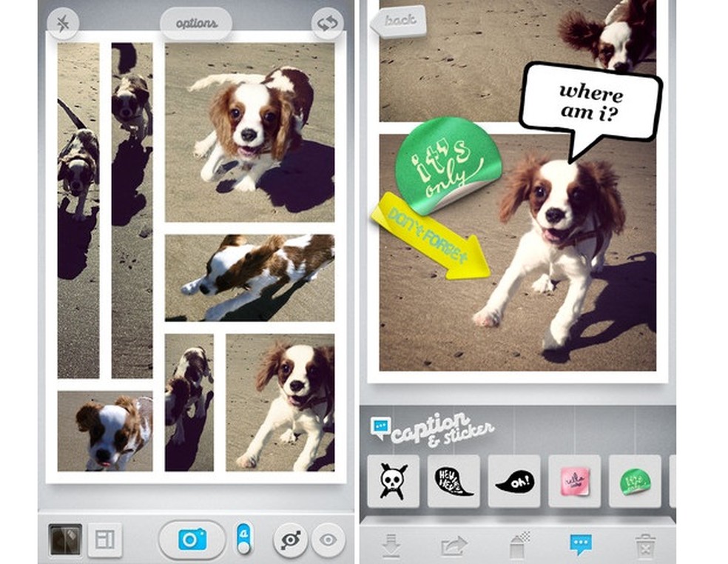Select the bottom-left puppy face collage frame
The width and height of the screenshot is (728, 564).
[x=105, y=431]
